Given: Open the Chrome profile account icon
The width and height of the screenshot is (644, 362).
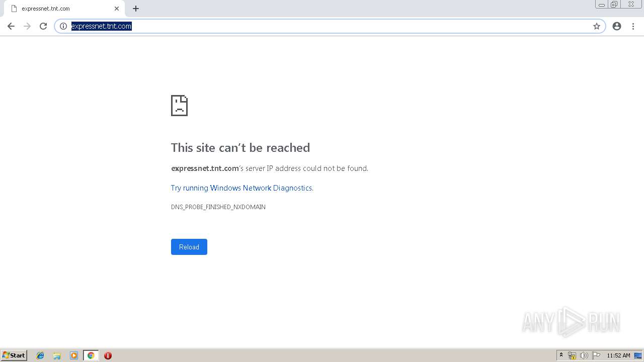Looking at the screenshot, I should click(617, 26).
